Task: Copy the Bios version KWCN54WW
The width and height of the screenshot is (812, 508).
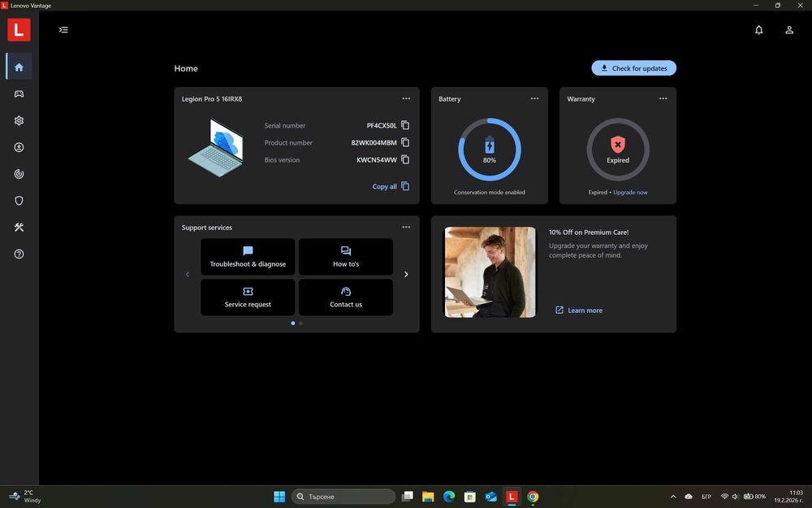Action: (x=405, y=159)
